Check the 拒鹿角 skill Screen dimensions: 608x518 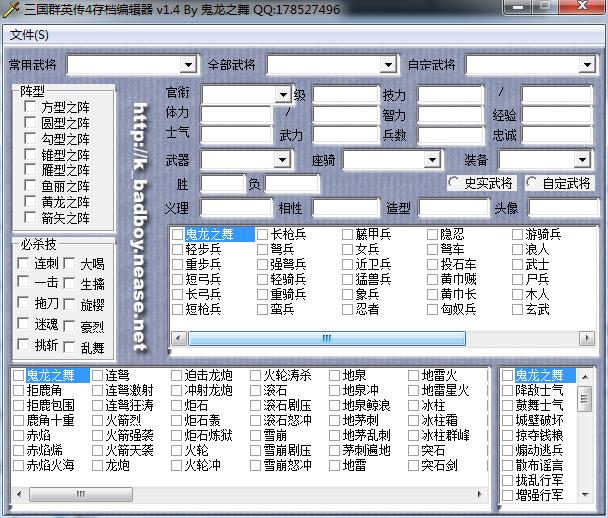tap(18, 390)
